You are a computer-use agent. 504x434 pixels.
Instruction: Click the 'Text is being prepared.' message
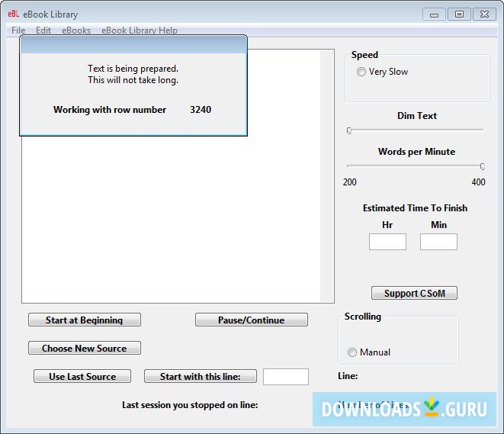point(133,69)
